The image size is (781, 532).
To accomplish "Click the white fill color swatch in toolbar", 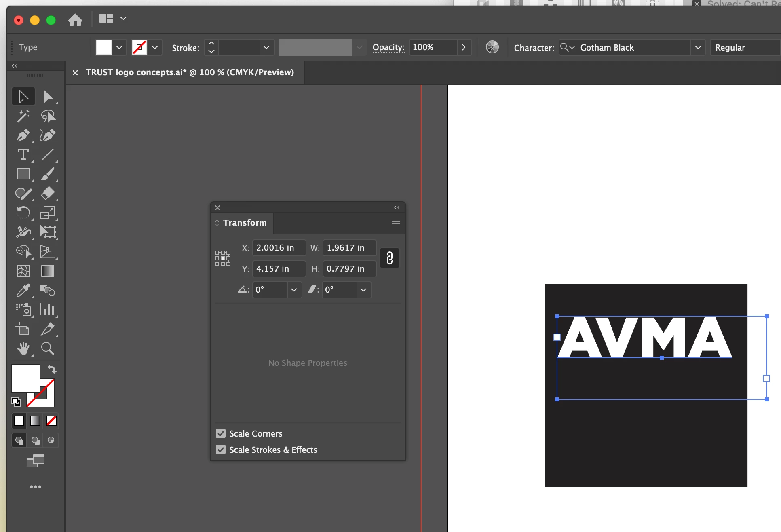I will [x=25, y=378].
